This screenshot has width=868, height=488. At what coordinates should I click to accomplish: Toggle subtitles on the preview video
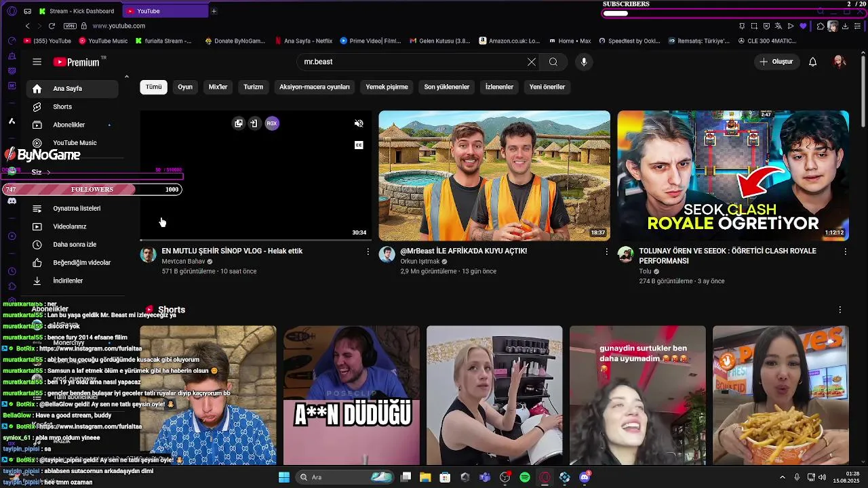(x=359, y=145)
